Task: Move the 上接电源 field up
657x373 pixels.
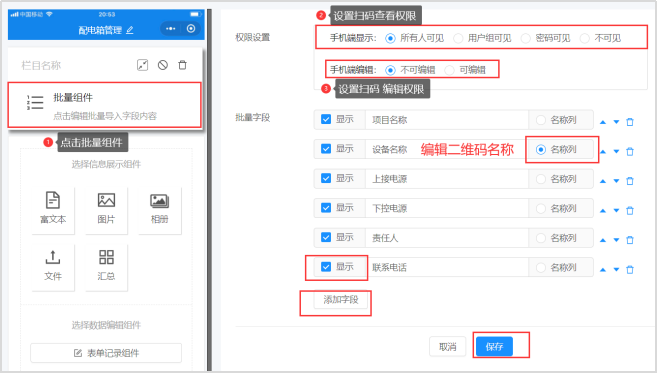Action: tap(603, 181)
